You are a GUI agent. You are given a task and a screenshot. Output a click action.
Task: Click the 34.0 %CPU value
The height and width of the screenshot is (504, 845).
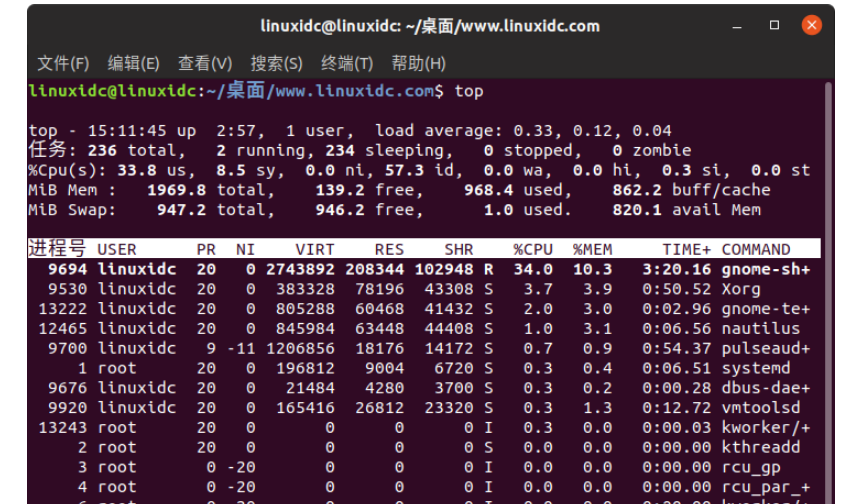[x=533, y=270]
